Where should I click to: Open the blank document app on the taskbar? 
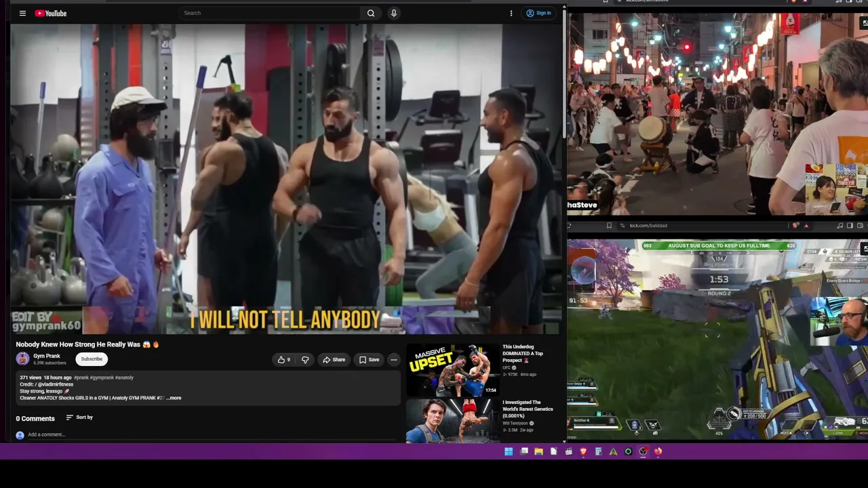click(554, 451)
